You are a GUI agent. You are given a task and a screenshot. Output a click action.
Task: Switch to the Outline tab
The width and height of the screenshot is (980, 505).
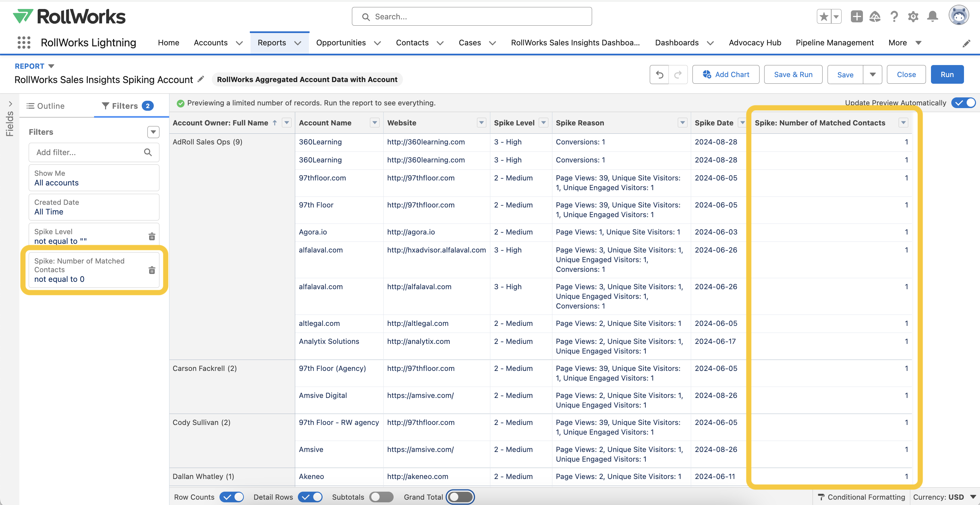click(45, 106)
